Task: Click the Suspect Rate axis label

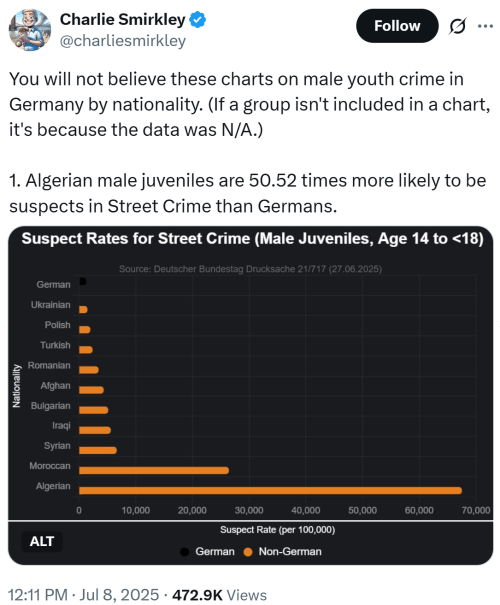Action: pos(277,530)
